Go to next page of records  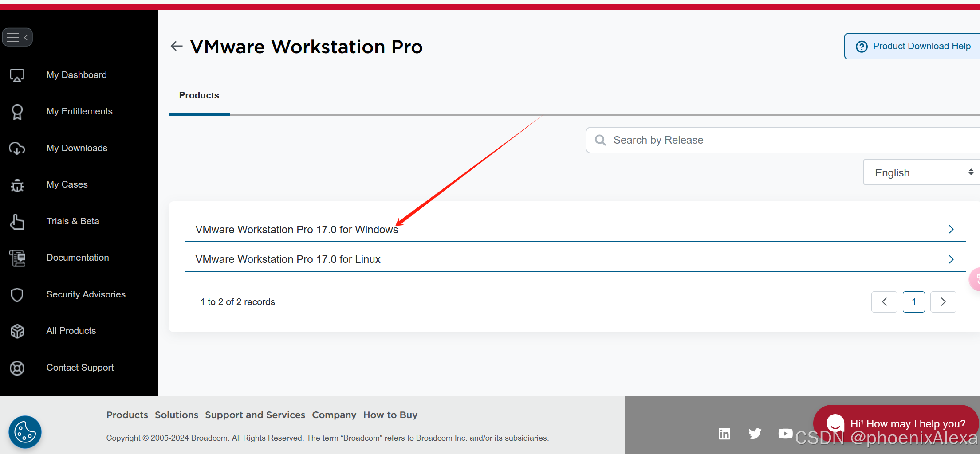943,302
